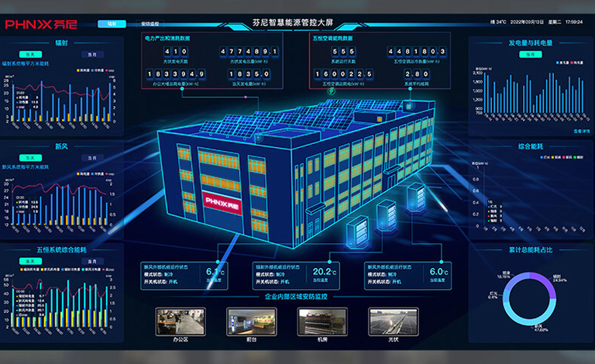Toggle 五恒系统综合能耗 chart to 当月
595x364 pixels.
pyautogui.click(x=91, y=262)
